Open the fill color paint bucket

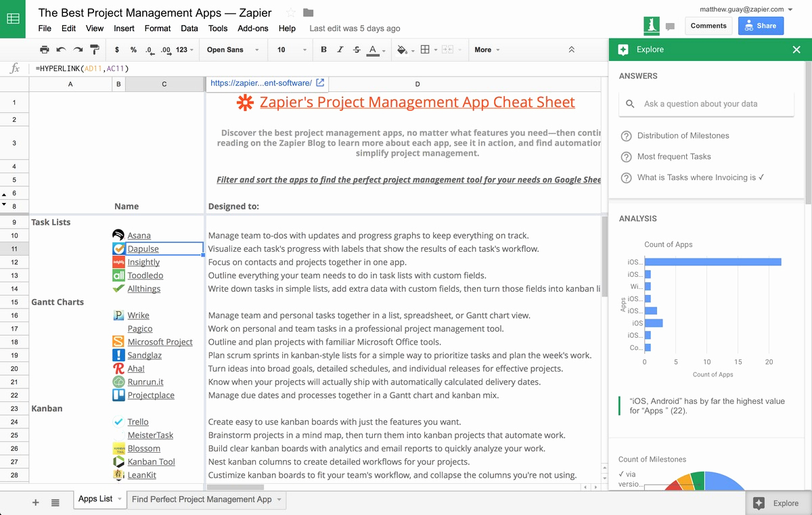(403, 49)
